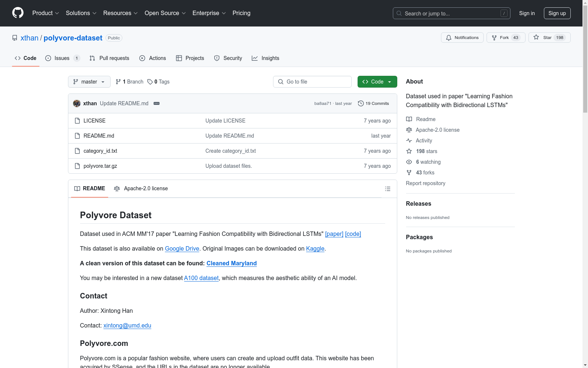Open commit hash ba8aa71
This screenshot has height=368, width=588.
click(323, 103)
